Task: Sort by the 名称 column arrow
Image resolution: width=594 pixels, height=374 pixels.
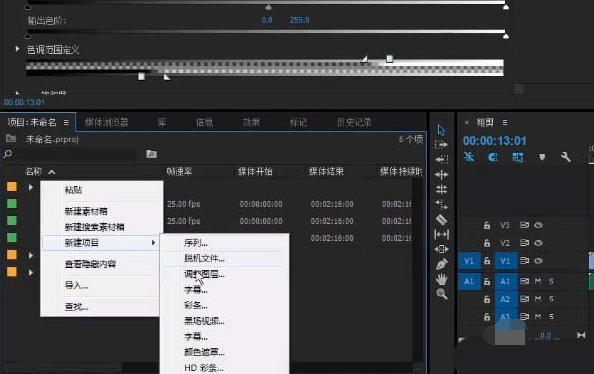Action: (x=52, y=172)
